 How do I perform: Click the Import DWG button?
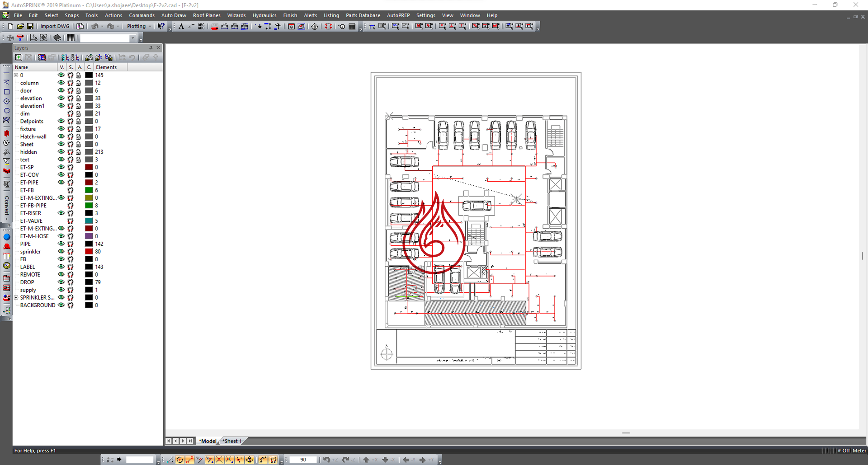[x=55, y=26]
